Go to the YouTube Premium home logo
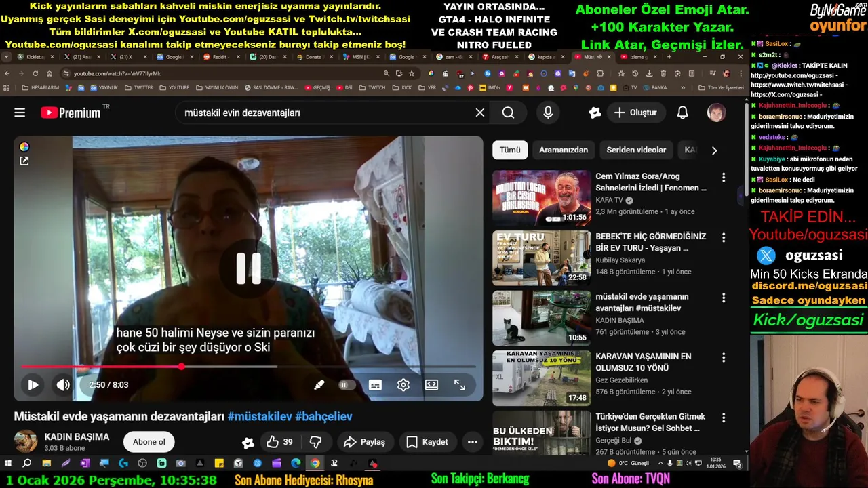 pyautogui.click(x=71, y=113)
